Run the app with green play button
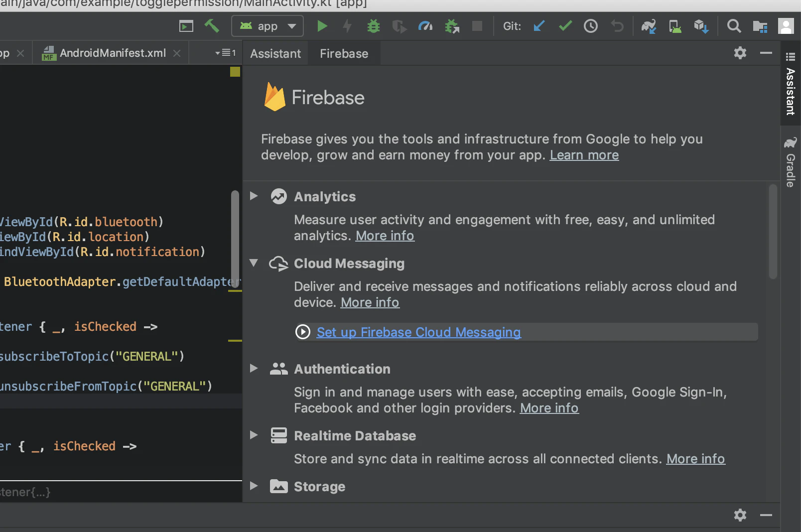 (x=322, y=26)
